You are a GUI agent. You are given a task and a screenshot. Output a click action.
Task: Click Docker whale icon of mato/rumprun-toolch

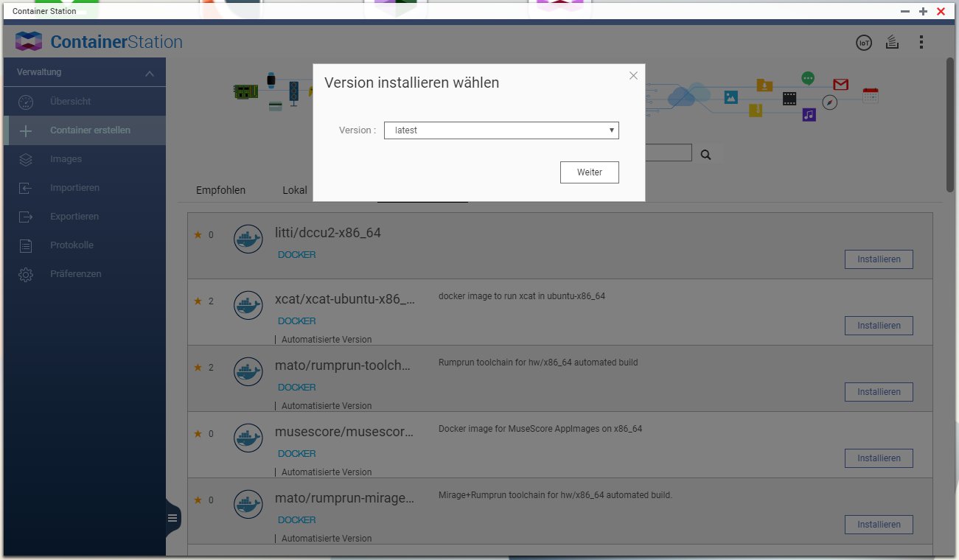pyautogui.click(x=248, y=371)
